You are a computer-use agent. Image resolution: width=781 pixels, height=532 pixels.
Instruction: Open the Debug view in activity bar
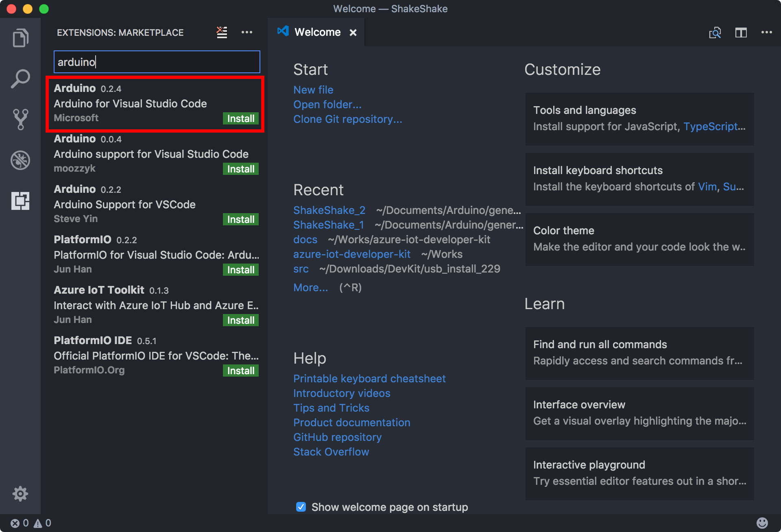coord(20,160)
